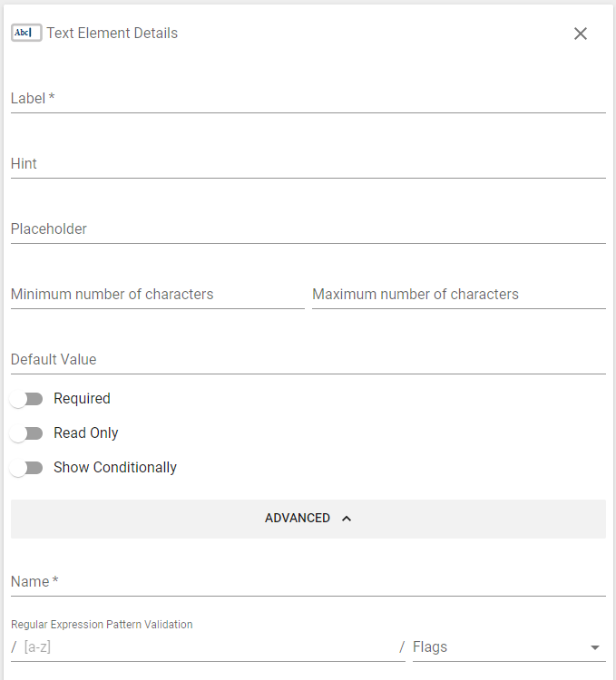The width and height of the screenshot is (616, 680).
Task: Focus the Name input field
Action: click(x=308, y=581)
